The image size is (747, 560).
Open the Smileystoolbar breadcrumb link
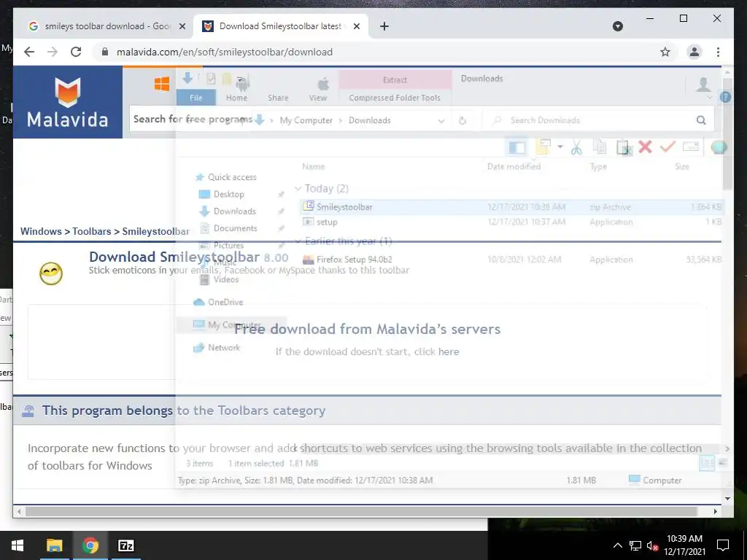click(x=155, y=231)
